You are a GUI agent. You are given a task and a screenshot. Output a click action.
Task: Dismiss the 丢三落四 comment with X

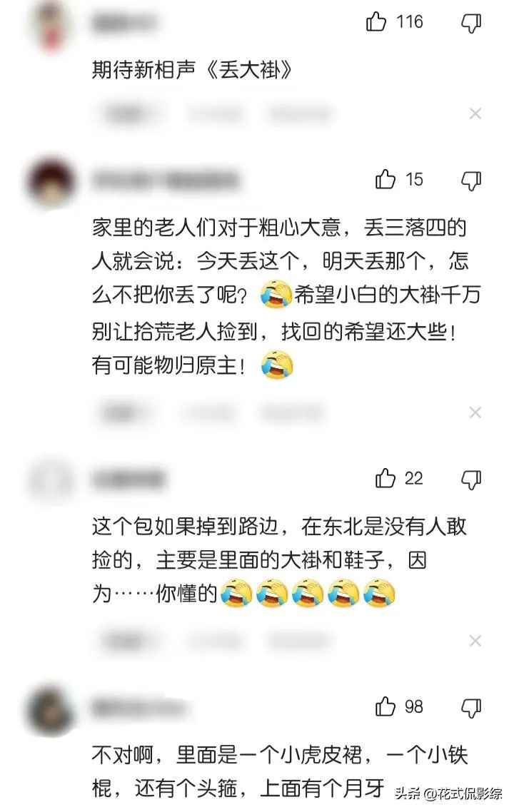pyautogui.click(x=475, y=412)
